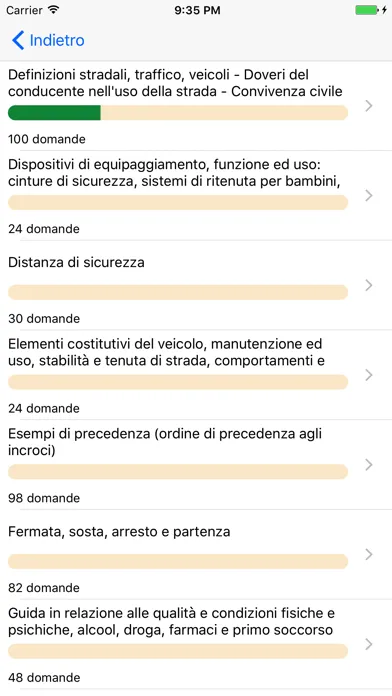Open Esempi di precedenza topic title
The height and width of the screenshot is (696, 392).
point(165,442)
